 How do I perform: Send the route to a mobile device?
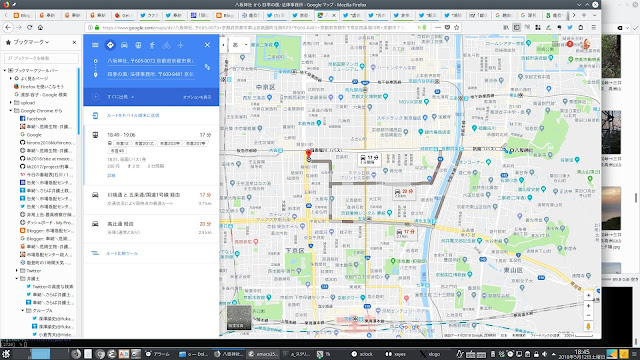133,116
